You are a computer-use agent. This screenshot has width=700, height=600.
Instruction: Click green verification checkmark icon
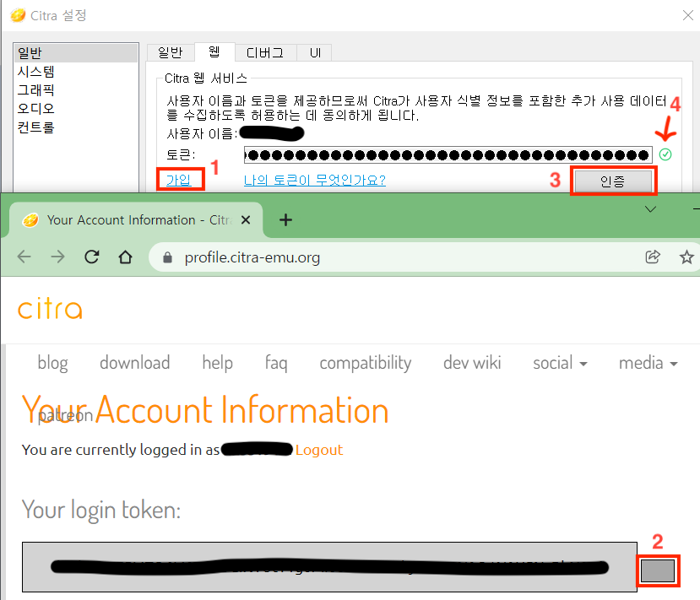[x=665, y=154]
